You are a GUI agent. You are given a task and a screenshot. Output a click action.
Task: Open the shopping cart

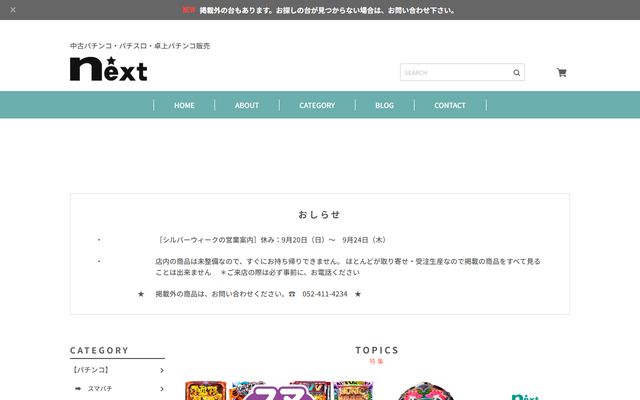coord(562,73)
